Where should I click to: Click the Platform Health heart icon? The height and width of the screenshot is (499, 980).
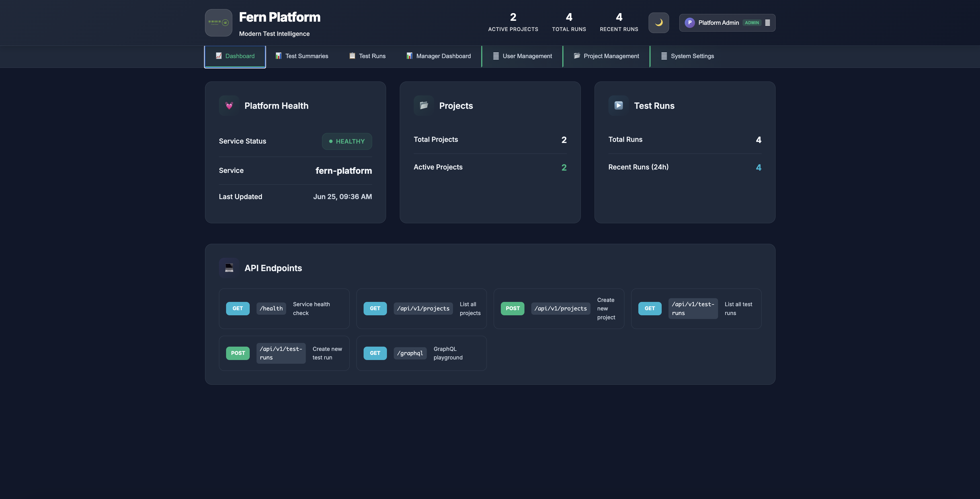(x=229, y=105)
